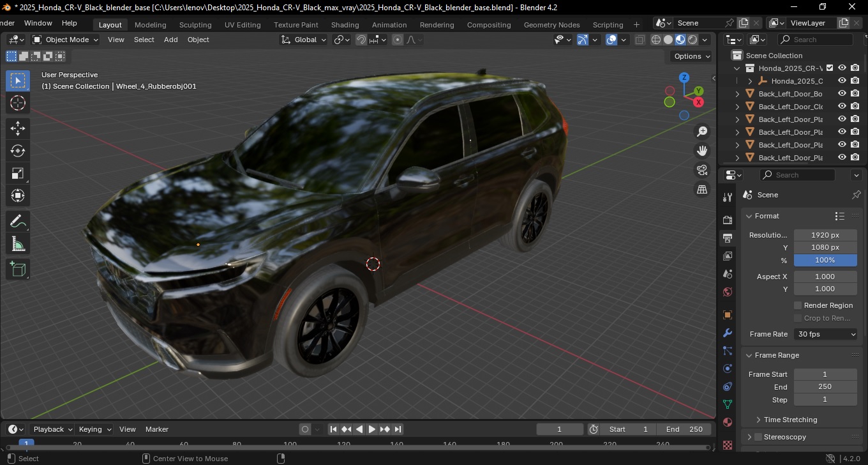This screenshot has height=465, width=868.
Task: Open the Window menu
Action: (38, 23)
